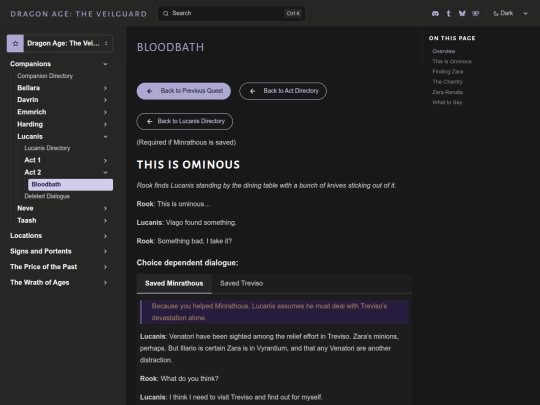Click the Choice dependent dialogue heading

[x=187, y=263]
